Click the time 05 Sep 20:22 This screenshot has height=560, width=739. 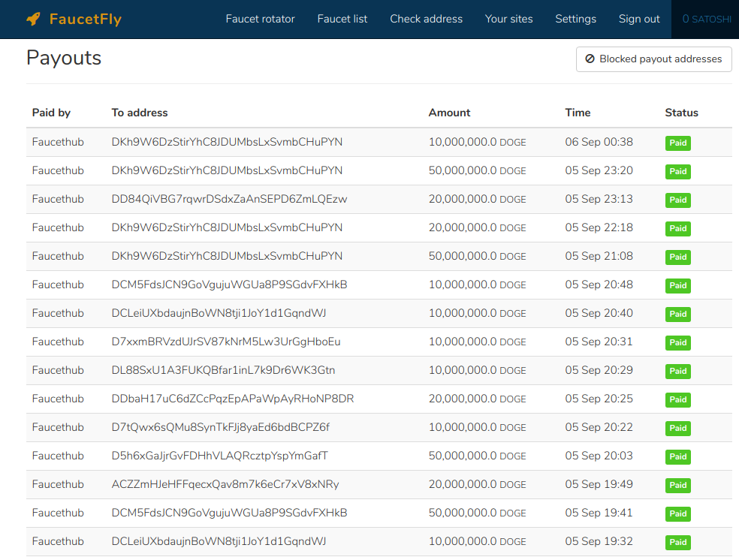[x=599, y=427]
